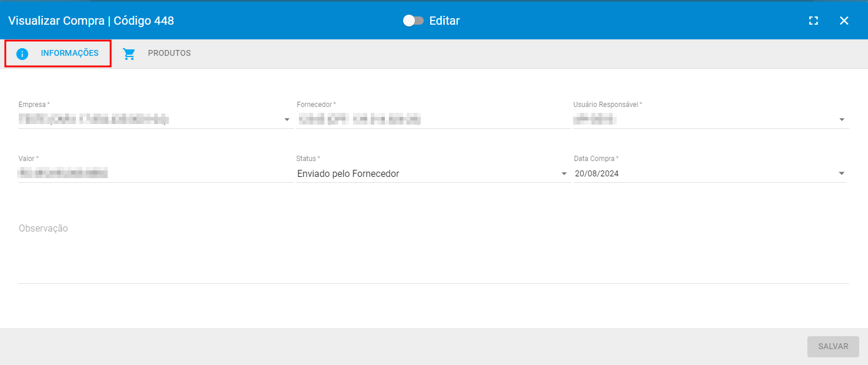The image size is (868, 365).
Task: Toggle the Editar switch on
Action: tap(413, 21)
